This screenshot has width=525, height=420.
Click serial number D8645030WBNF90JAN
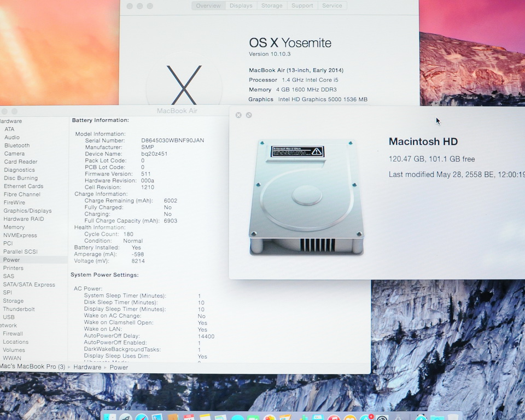click(172, 141)
